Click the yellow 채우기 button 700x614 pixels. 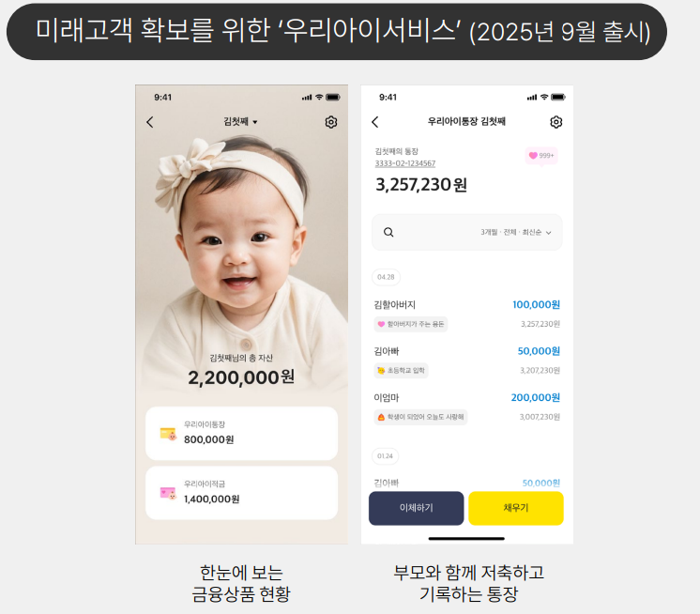pos(516,508)
